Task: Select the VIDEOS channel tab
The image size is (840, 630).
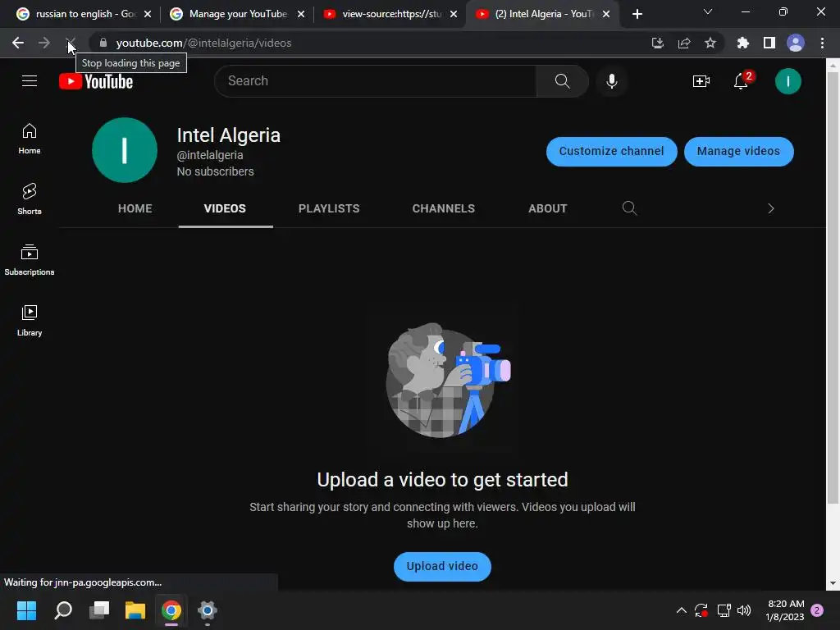Action: (x=225, y=208)
